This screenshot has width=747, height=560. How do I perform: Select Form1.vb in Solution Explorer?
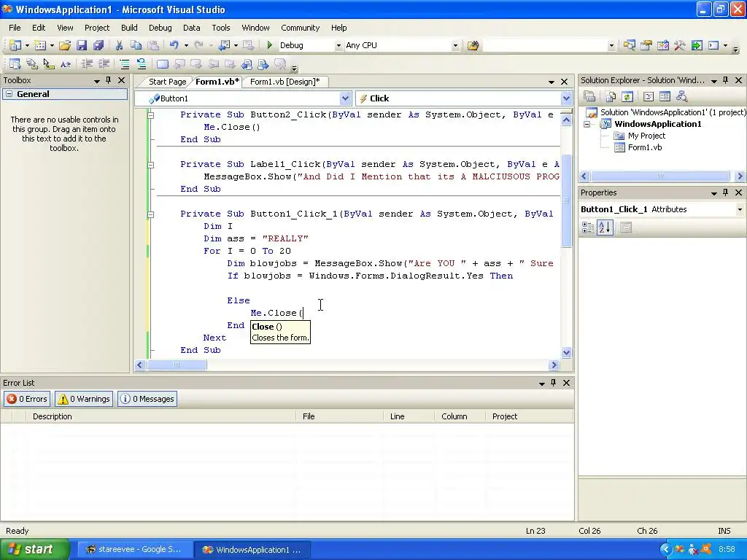point(644,147)
